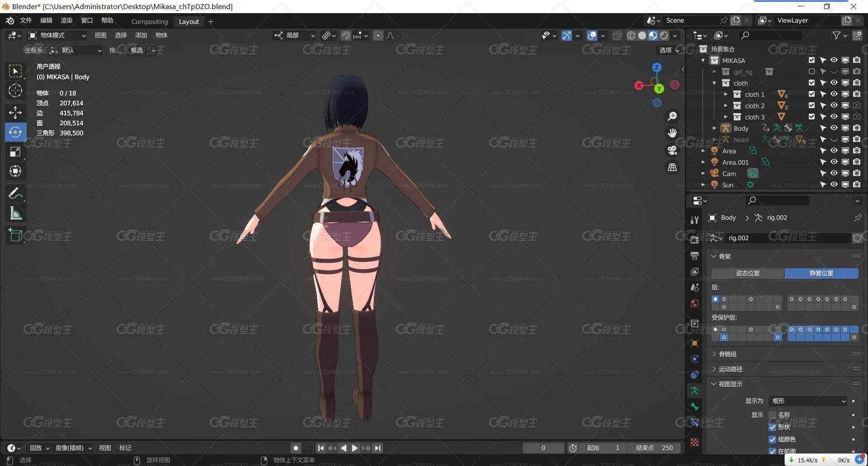Switch to solid viewport shading
Screen dimensions: 868x466
coord(642,35)
